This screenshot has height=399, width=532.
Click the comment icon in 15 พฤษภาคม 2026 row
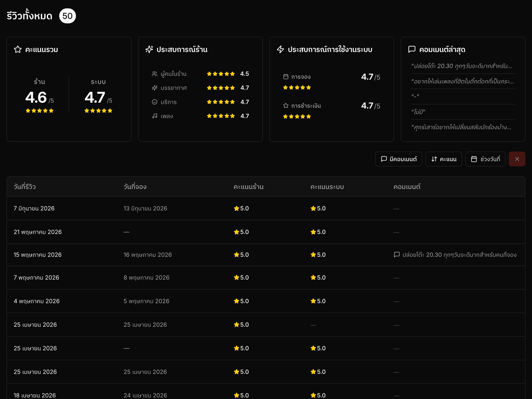coord(397,255)
